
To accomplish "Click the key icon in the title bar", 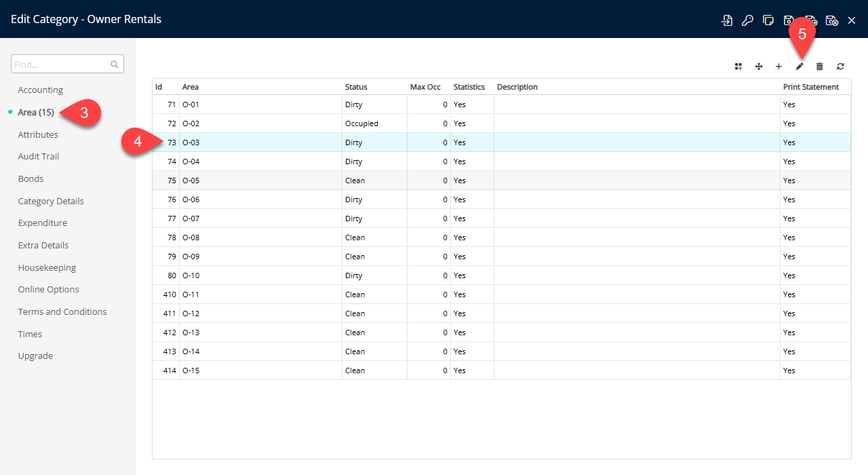I will pyautogui.click(x=747, y=20).
